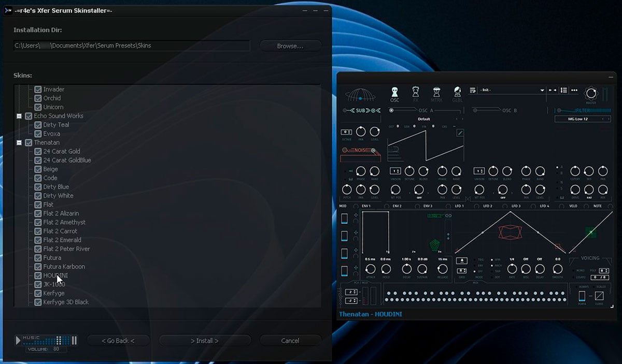Click the envelope Attack knob
This screenshot has width=622, height=364.
pyautogui.click(x=370, y=269)
